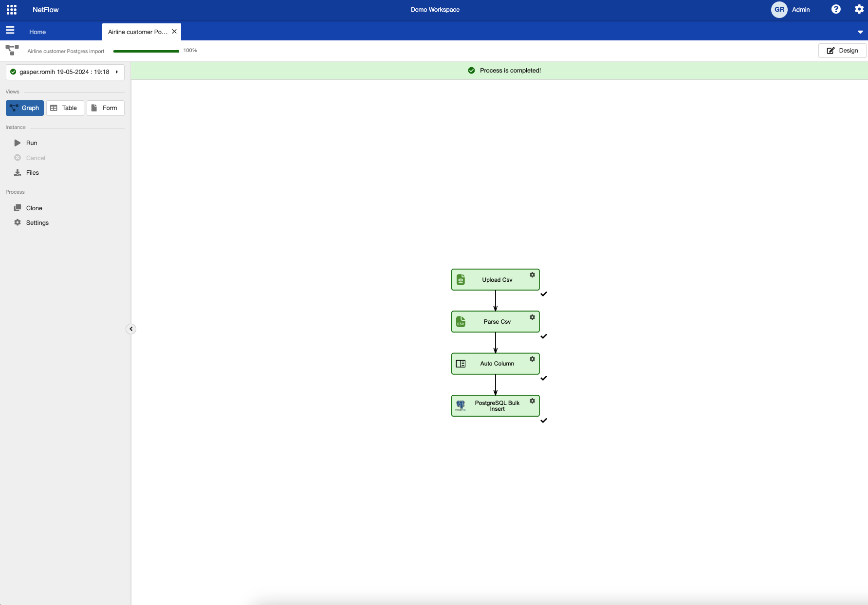The height and width of the screenshot is (605, 868).
Task: Open the tab list dropdown arrow
Action: click(860, 32)
